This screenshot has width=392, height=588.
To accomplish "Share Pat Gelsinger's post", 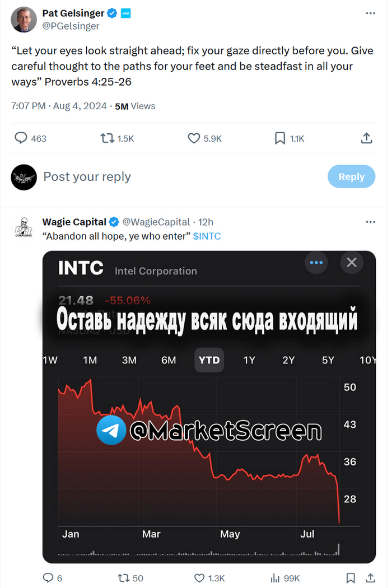I will 367,138.
